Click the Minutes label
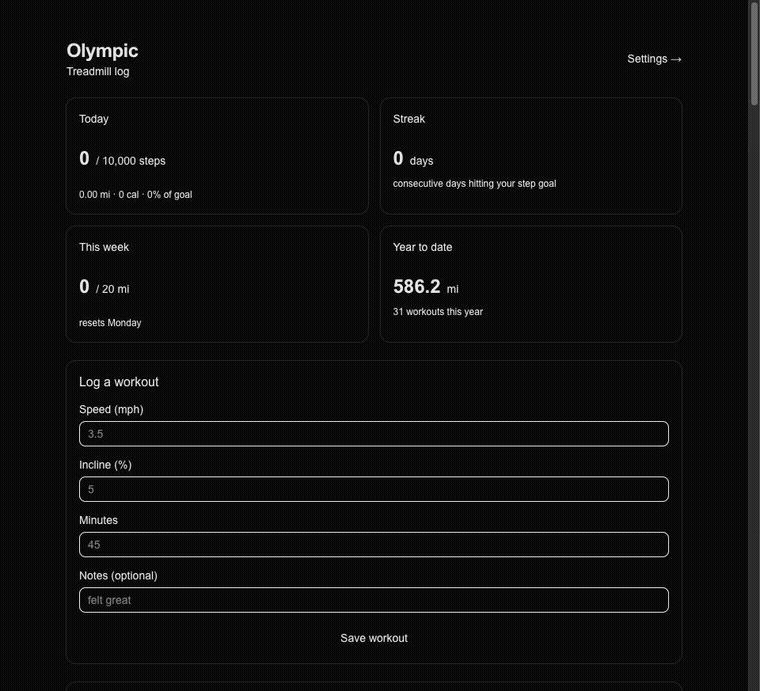 [98, 520]
